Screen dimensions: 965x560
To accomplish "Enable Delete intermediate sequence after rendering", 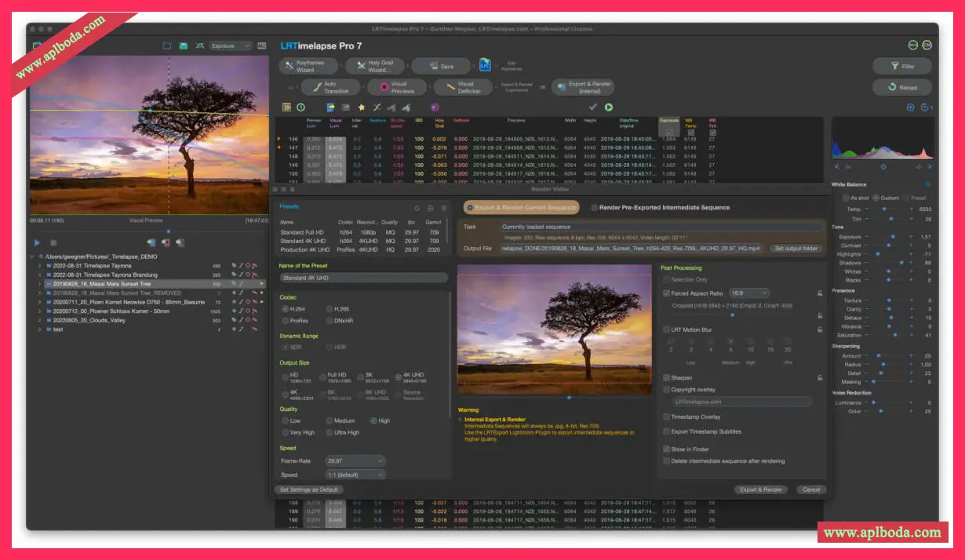I will 667,461.
